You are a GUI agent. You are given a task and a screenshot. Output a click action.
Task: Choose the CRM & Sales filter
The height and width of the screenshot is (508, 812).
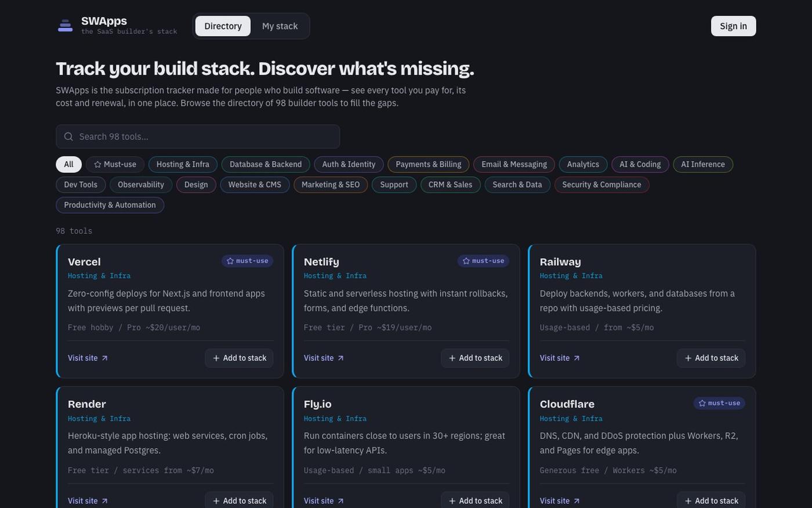click(x=450, y=185)
